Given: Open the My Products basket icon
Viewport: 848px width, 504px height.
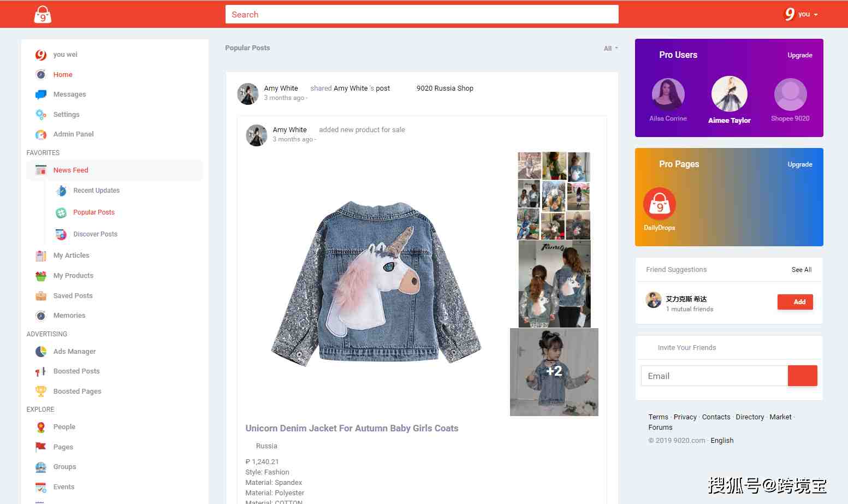Looking at the screenshot, I should tap(41, 276).
